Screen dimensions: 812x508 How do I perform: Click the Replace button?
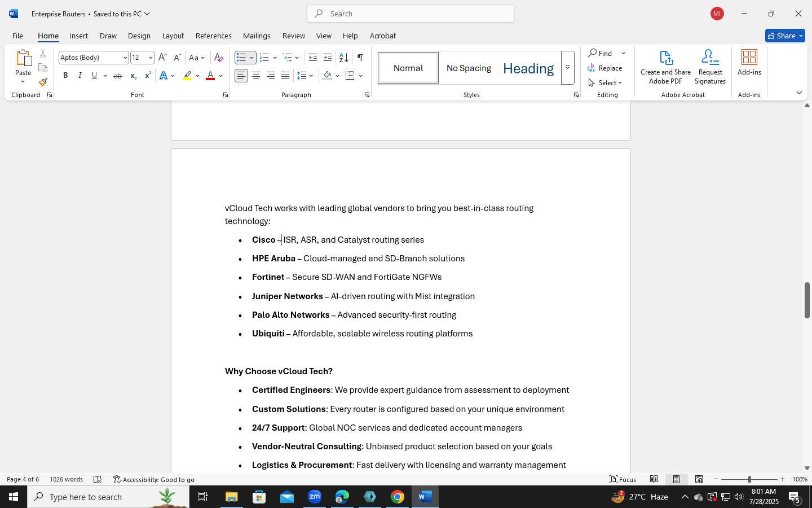pyautogui.click(x=604, y=68)
